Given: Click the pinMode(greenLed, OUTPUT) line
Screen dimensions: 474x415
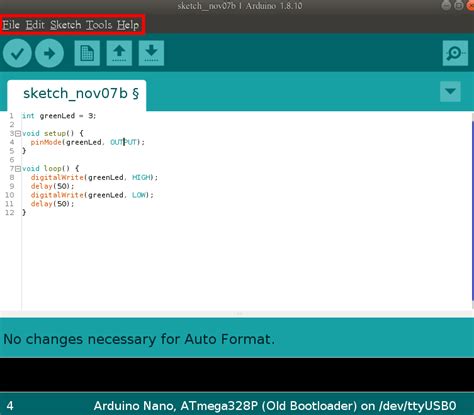Looking at the screenshot, I should coord(88,142).
